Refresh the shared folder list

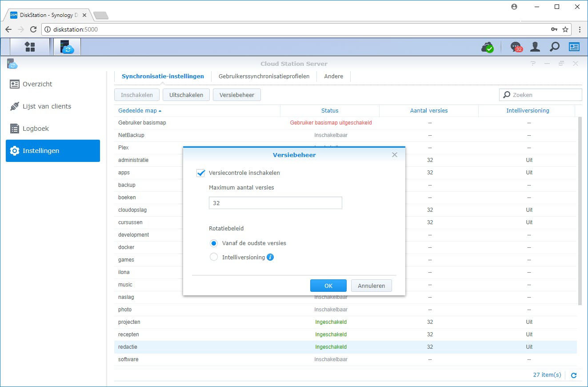click(574, 375)
